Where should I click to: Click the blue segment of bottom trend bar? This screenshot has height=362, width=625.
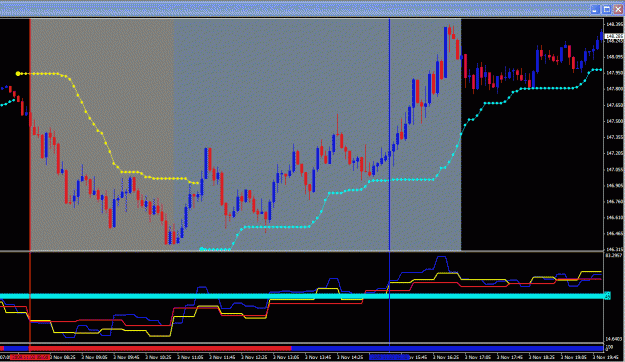click(447, 348)
